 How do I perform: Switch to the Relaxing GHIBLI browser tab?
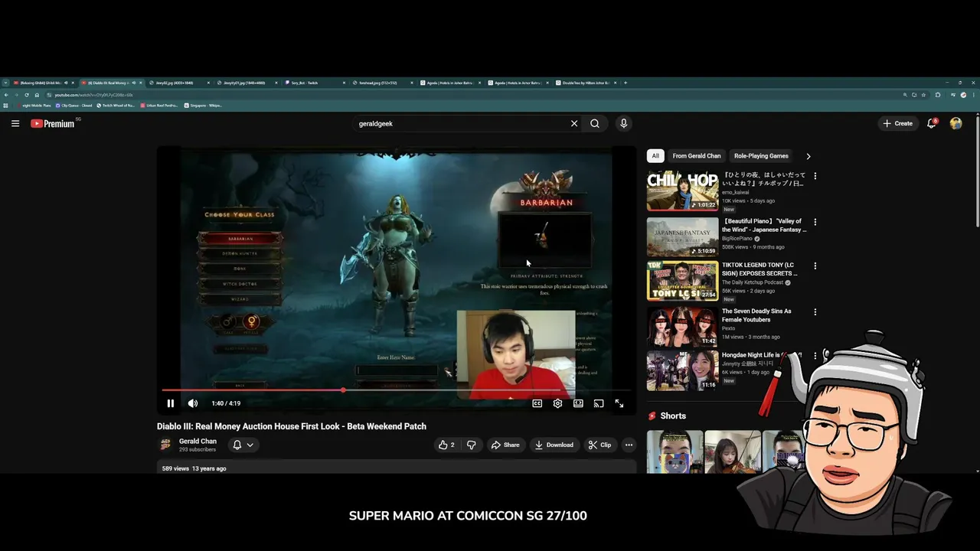tap(43, 83)
